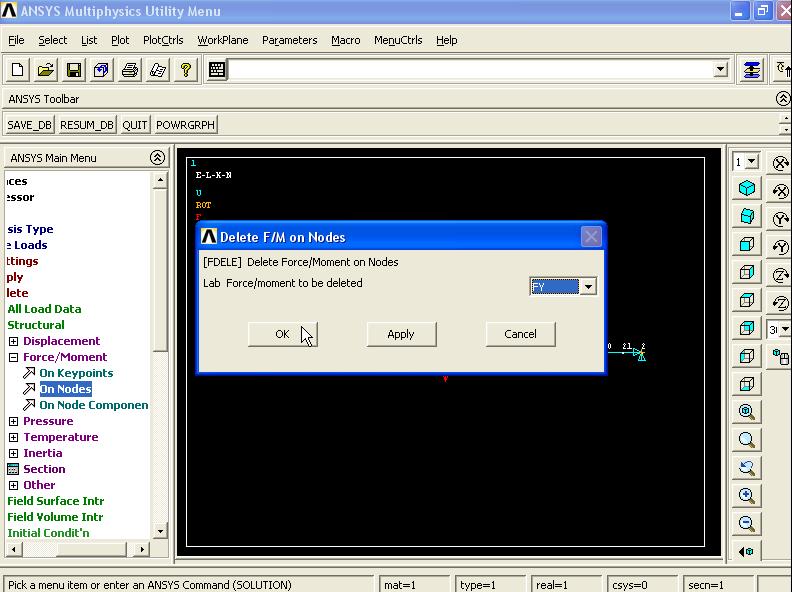Open the Parameters menu
The image size is (792, 592).
(289, 40)
